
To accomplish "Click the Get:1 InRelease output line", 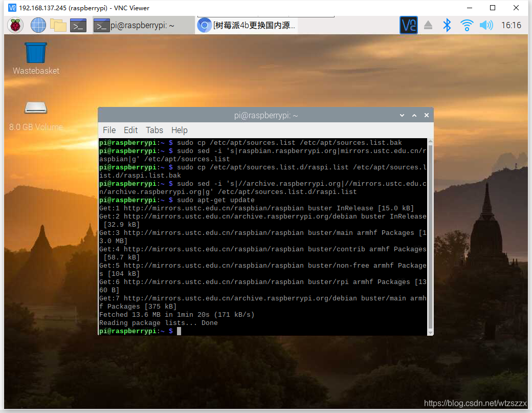I will pyautogui.click(x=256, y=208).
